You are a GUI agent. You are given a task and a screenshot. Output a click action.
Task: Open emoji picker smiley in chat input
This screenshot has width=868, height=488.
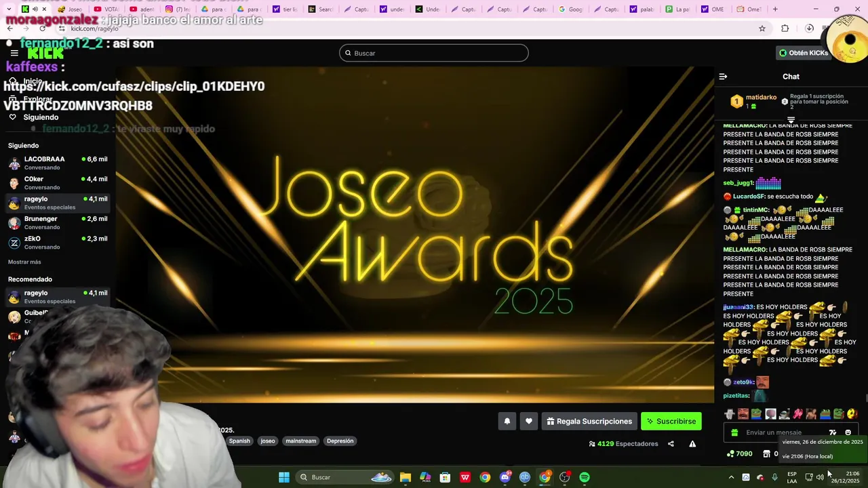pos(848,432)
